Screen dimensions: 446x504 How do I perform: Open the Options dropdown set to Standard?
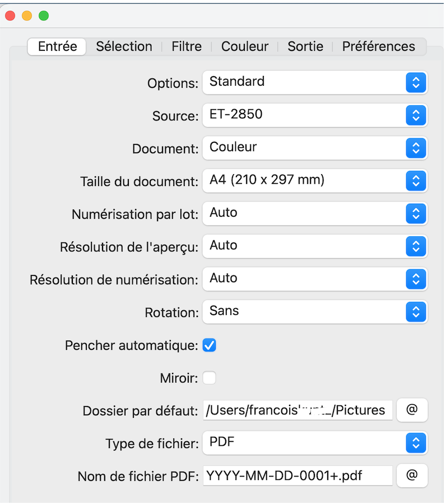coord(314,82)
